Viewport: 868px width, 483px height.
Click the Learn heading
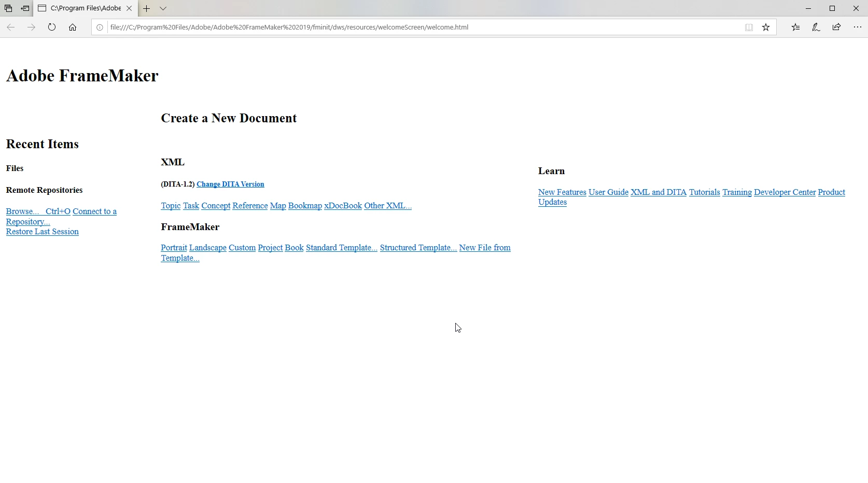point(551,171)
